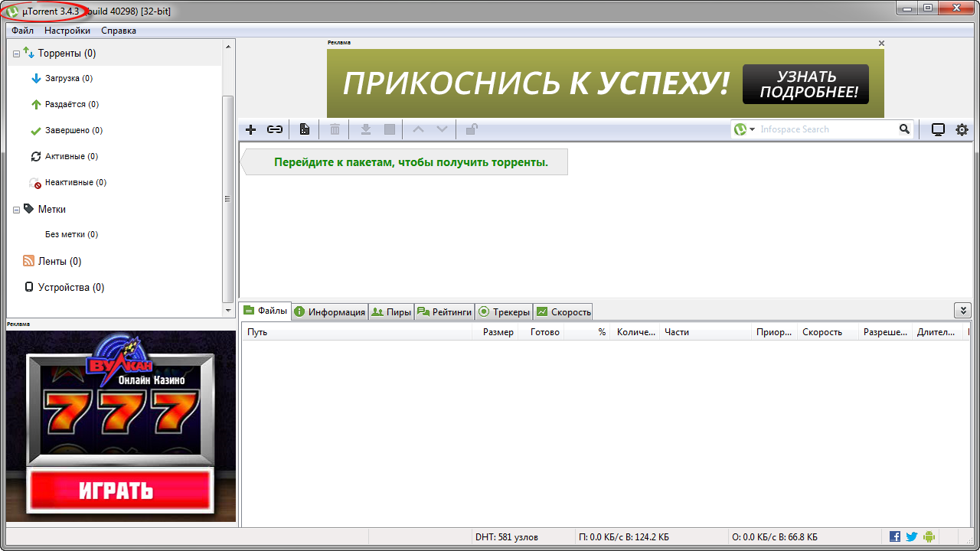Open Preferences via the gear icon
This screenshot has width=980, height=551.
point(962,129)
